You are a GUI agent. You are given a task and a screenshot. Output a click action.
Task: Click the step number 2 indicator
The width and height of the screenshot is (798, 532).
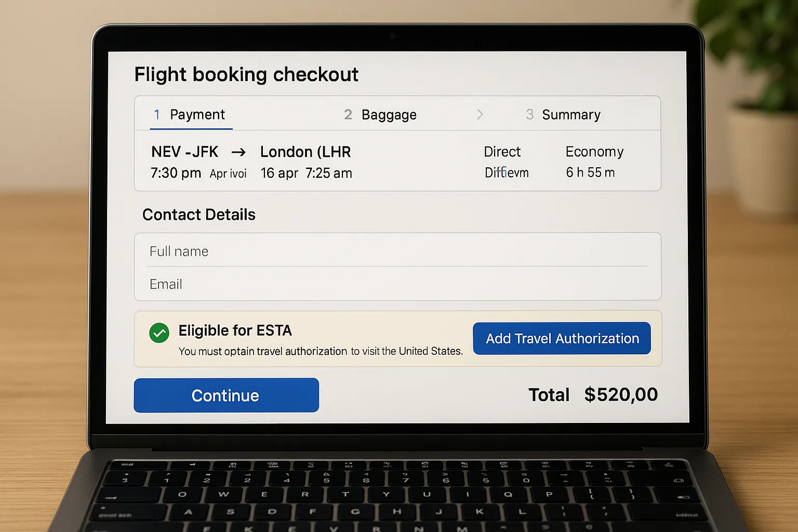coord(348,114)
